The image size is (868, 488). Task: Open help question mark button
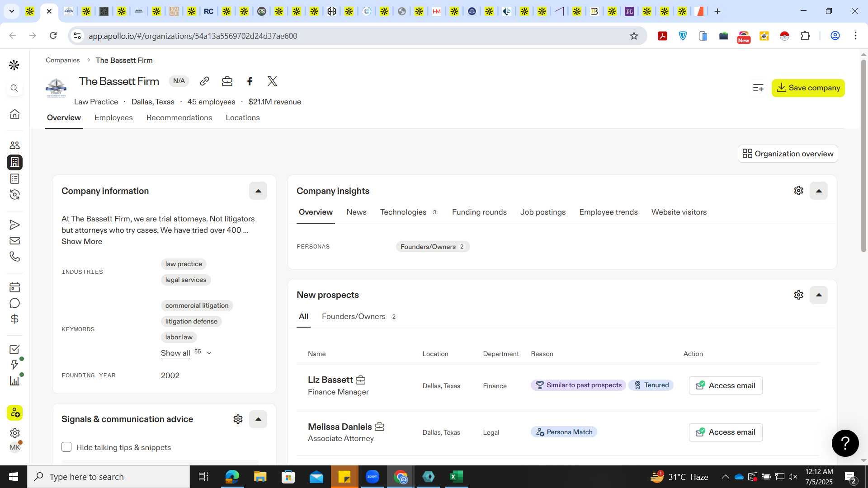[x=845, y=443]
